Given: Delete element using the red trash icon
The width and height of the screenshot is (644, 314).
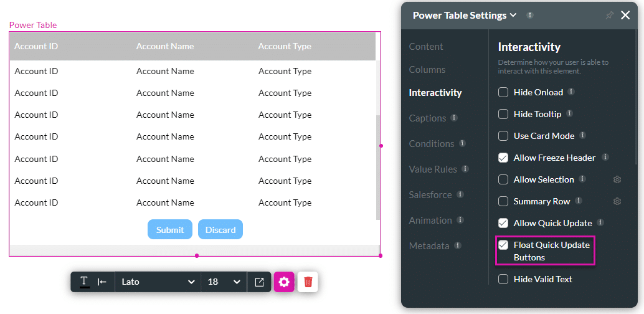Looking at the screenshot, I should tap(308, 282).
